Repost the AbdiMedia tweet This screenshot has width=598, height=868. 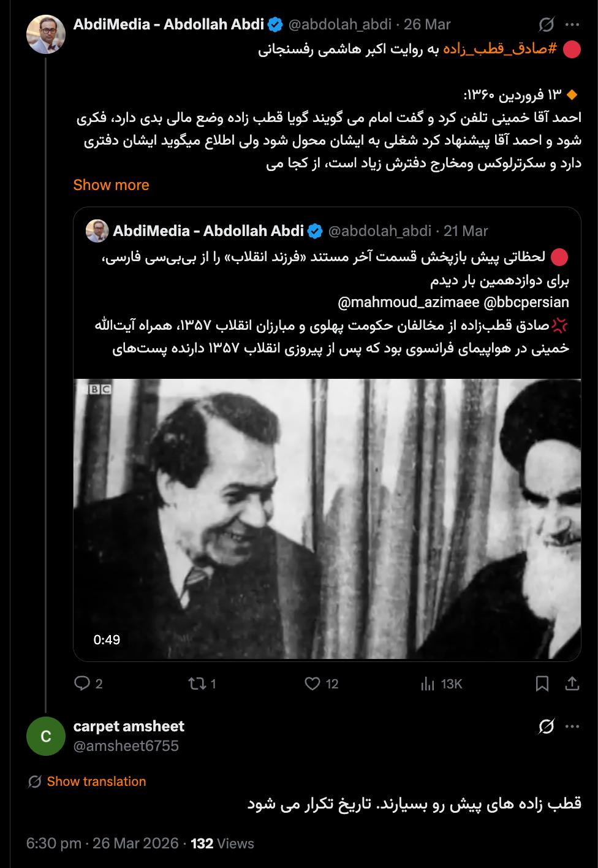point(197,683)
